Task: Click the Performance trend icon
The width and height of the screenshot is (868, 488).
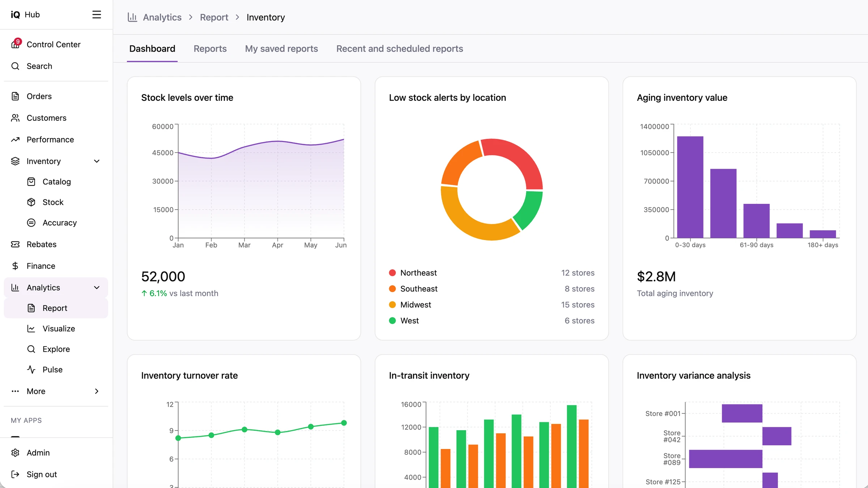Action: [15, 140]
